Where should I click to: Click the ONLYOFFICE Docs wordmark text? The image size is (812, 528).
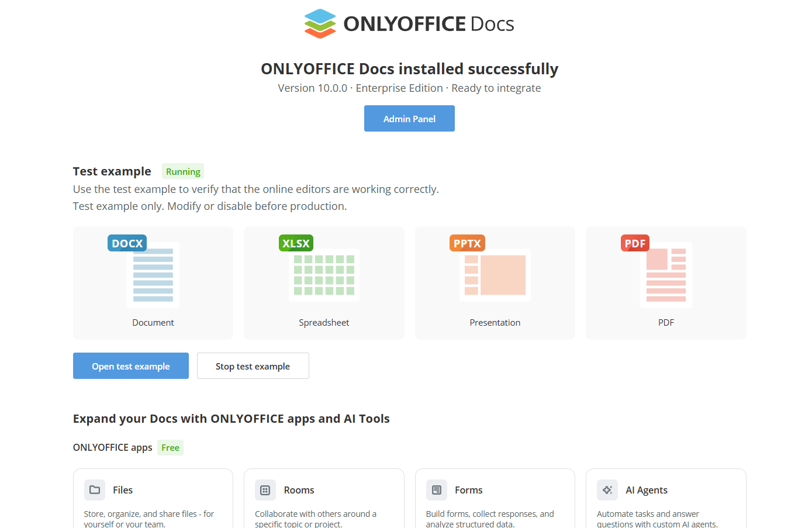pyautogui.click(x=429, y=24)
